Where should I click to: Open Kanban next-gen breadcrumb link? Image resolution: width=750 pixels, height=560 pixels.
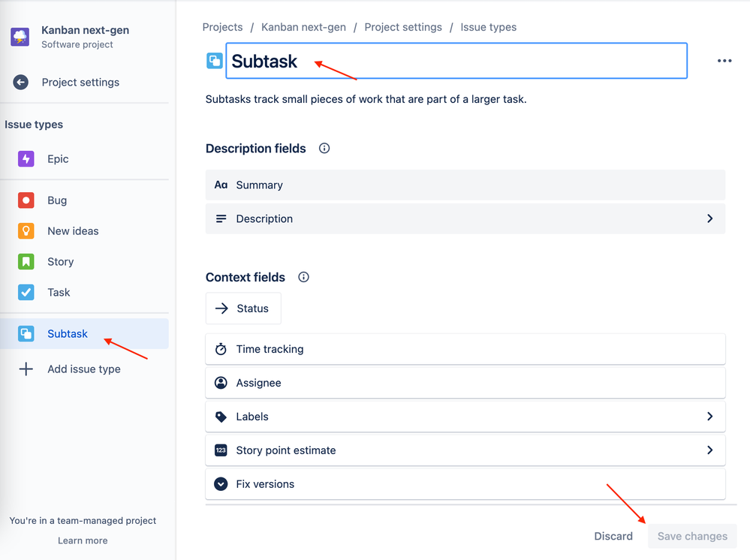[303, 27]
